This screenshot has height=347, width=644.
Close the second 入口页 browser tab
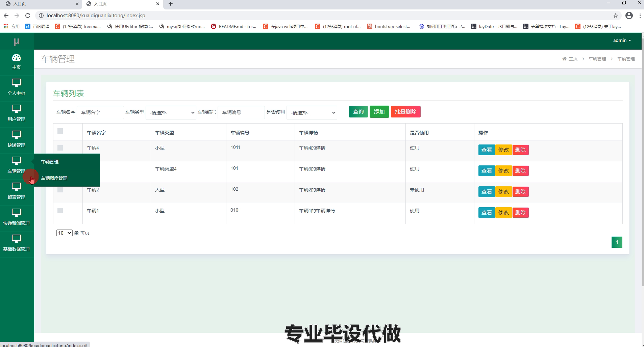[x=157, y=4]
